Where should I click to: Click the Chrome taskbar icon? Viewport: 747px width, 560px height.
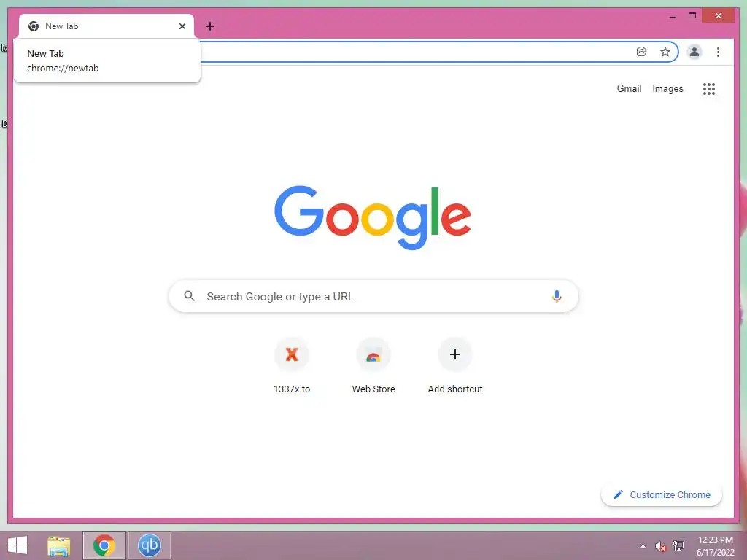pos(104,545)
